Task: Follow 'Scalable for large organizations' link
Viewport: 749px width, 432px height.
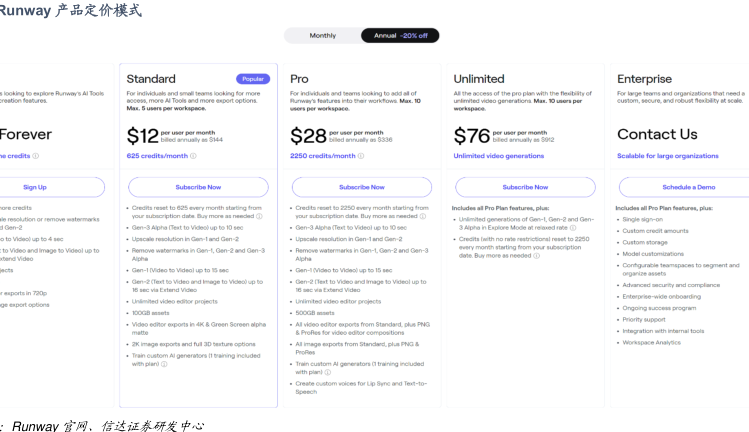Action: tap(668, 156)
